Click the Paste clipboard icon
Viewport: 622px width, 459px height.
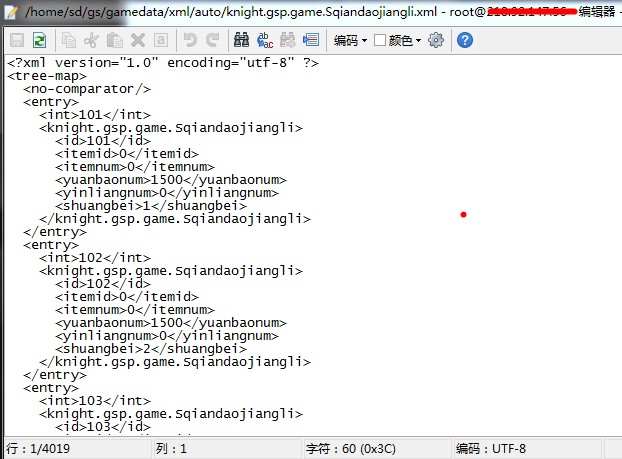[x=114, y=40]
